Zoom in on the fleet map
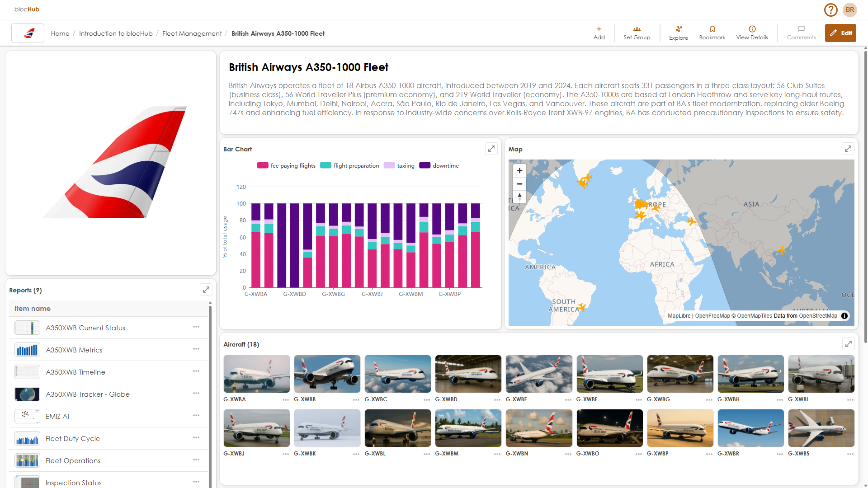Screen dimensions: 868x488 point(519,170)
